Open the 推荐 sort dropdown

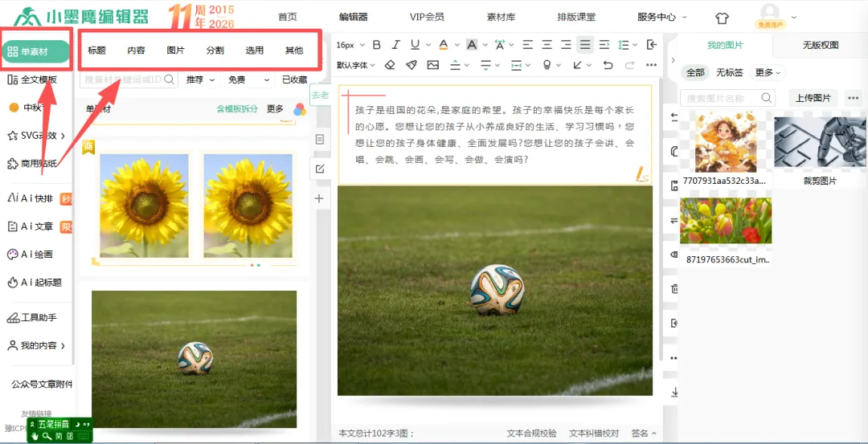click(x=200, y=79)
